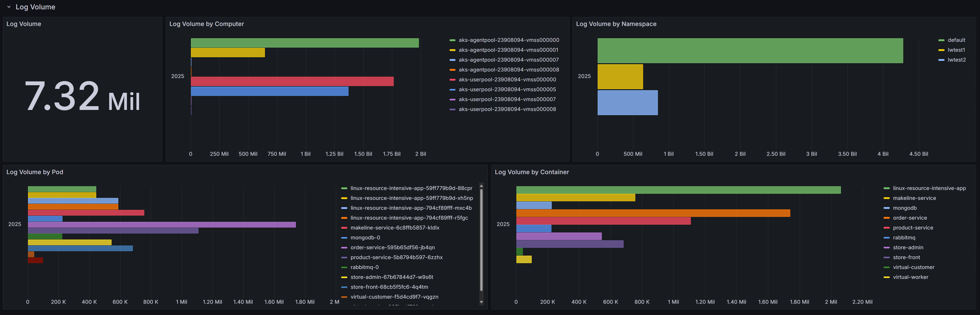Image resolution: width=980 pixels, height=315 pixels.
Task: Click the red swatch beside aks-userpool-23908094-vmss000000
Action: (452, 80)
